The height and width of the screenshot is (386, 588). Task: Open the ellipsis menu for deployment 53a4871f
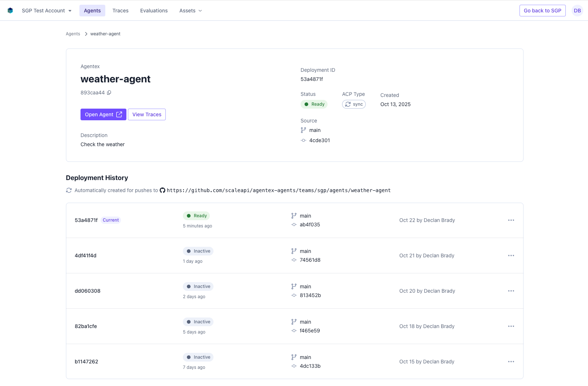(x=511, y=220)
